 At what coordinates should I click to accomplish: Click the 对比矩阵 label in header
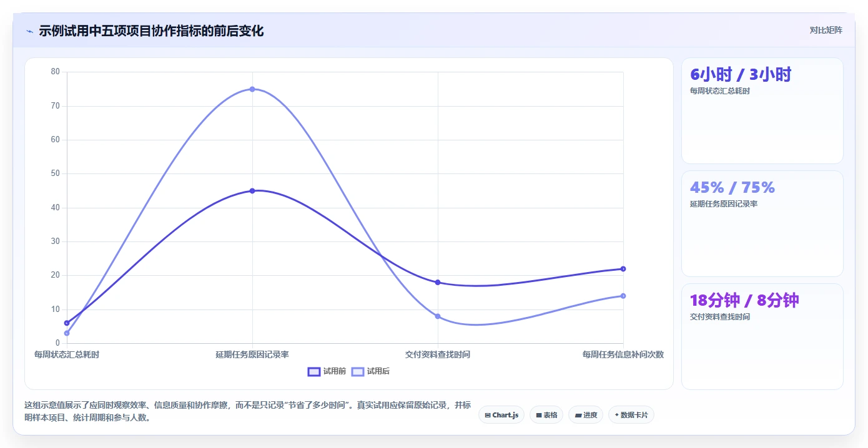tap(826, 30)
